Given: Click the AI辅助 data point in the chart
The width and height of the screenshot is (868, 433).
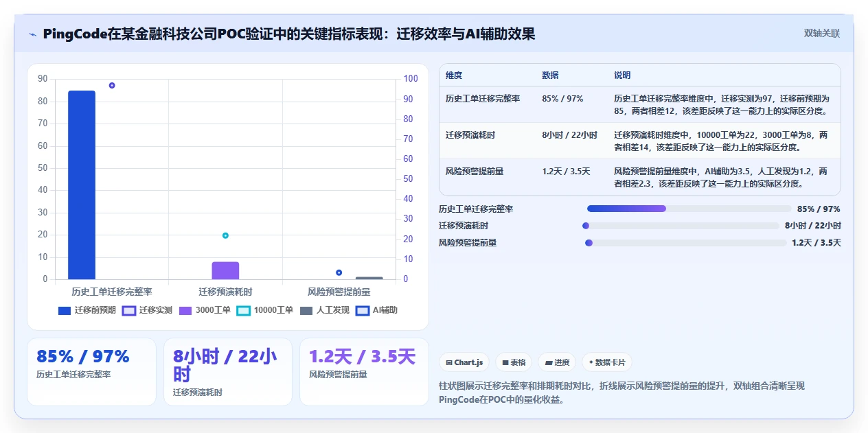Looking at the screenshot, I should pyautogui.click(x=339, y=272).
